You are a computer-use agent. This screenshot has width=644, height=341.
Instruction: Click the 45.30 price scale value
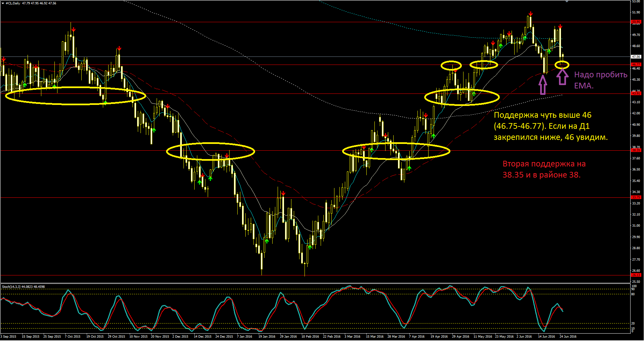pyautogui.click(x=636, y=80)
